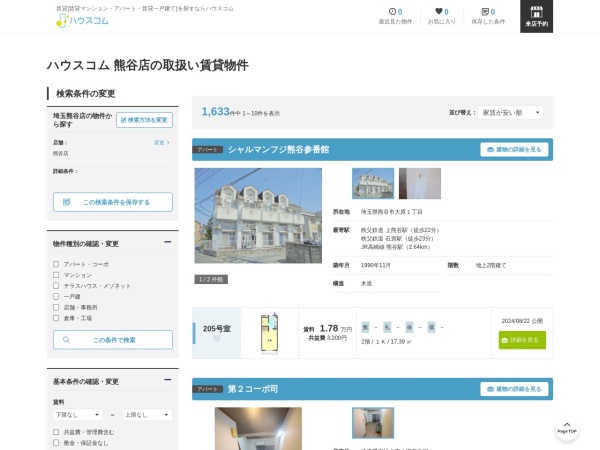Check the アパート・コーポ checkbox
Viewport: 600px width, 450px height.
coord(56,264)
